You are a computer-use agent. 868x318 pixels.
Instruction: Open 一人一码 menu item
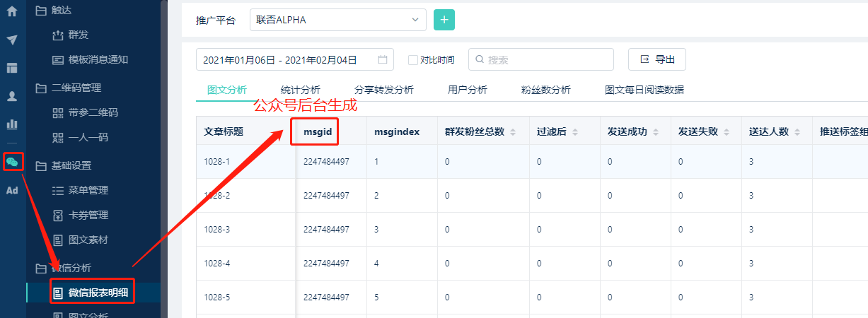coord(81,137)
